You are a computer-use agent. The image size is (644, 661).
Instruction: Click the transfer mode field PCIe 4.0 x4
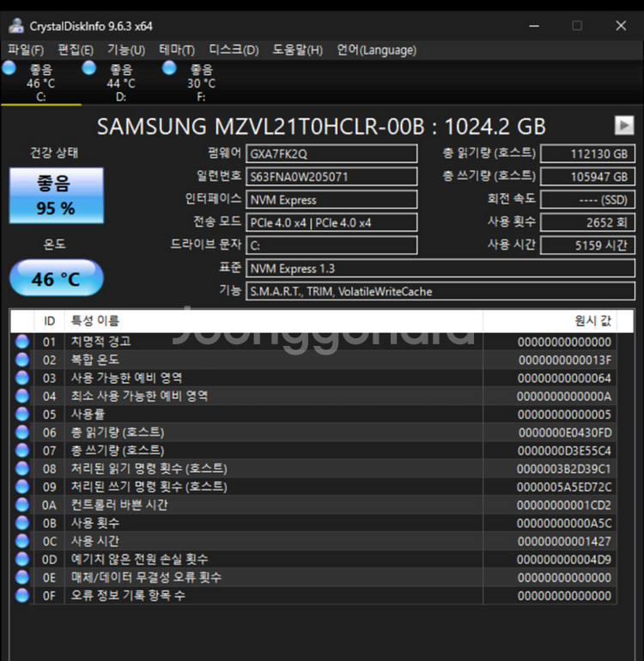[x=331, y=222]
